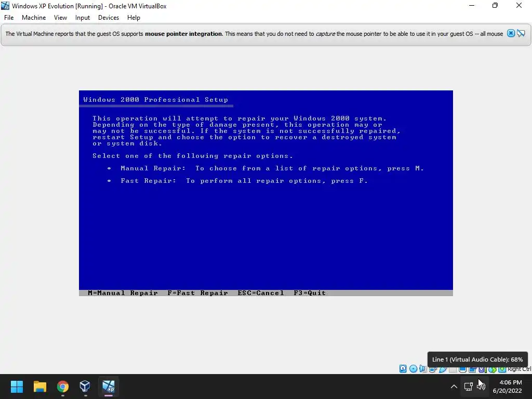Click the recording indicator
This screenshot has width=532, height=399.
click(472, 369)
